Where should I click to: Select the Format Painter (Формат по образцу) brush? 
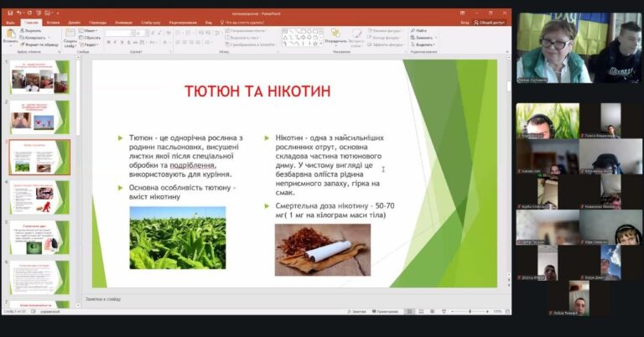click(22, 44)
